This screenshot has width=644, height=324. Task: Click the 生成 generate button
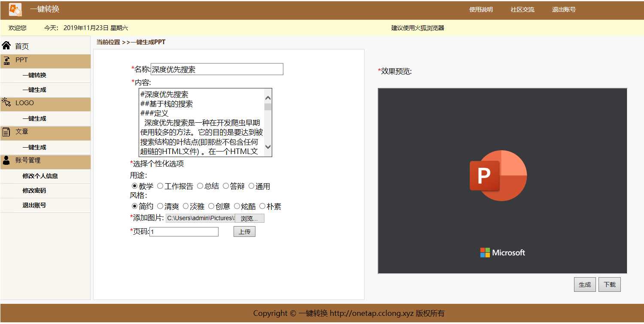585,285
